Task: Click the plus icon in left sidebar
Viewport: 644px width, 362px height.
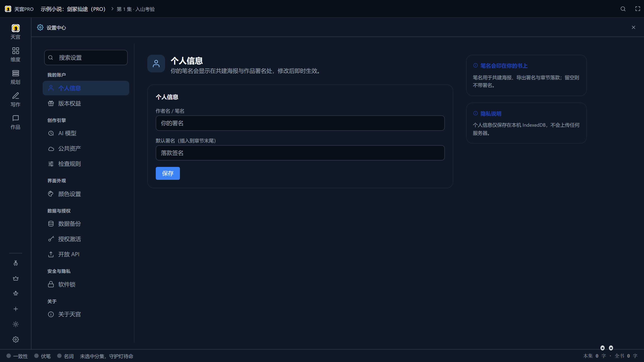Action: [15, 309]
